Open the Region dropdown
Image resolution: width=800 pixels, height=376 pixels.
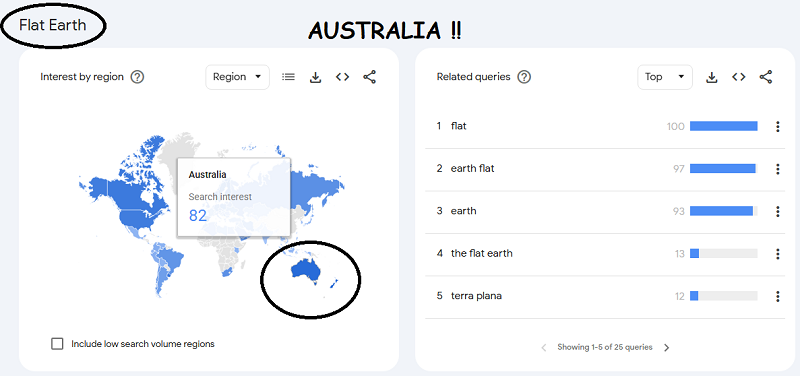(x=237, y=77)
